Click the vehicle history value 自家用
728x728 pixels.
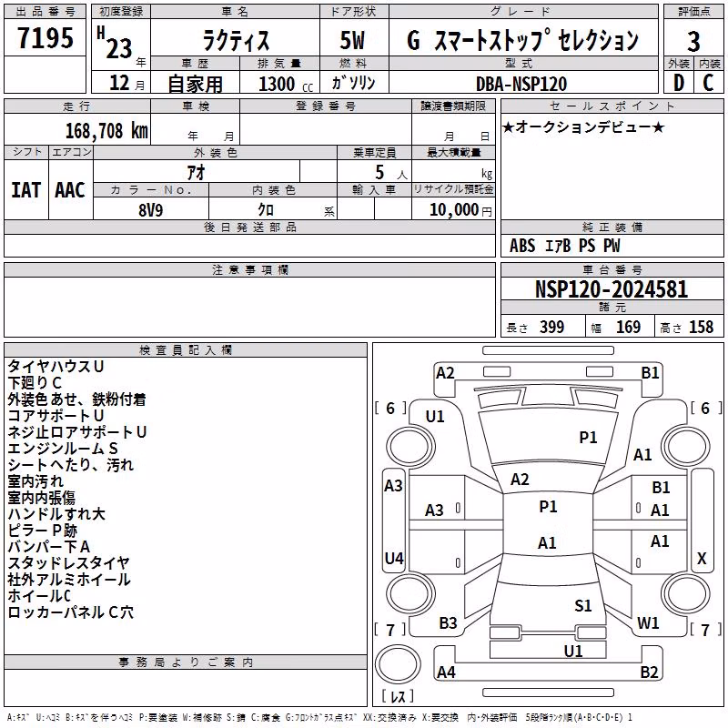click(x=195, y=84)
